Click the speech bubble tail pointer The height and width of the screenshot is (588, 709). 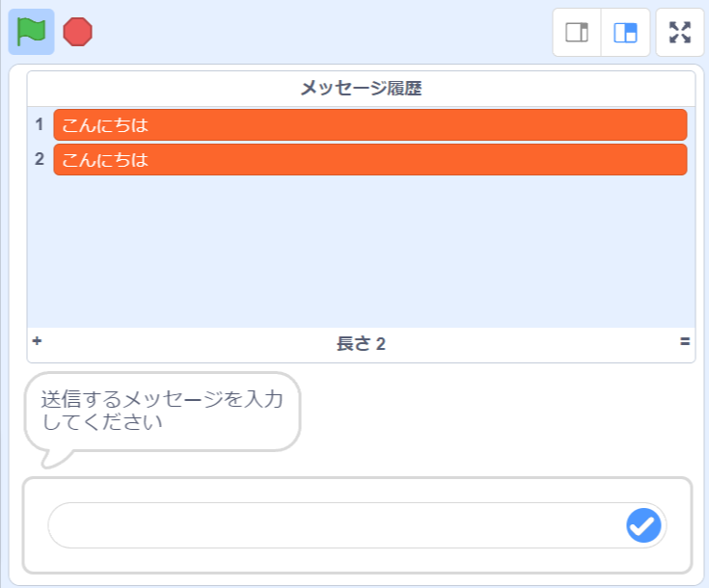point(51,457)
